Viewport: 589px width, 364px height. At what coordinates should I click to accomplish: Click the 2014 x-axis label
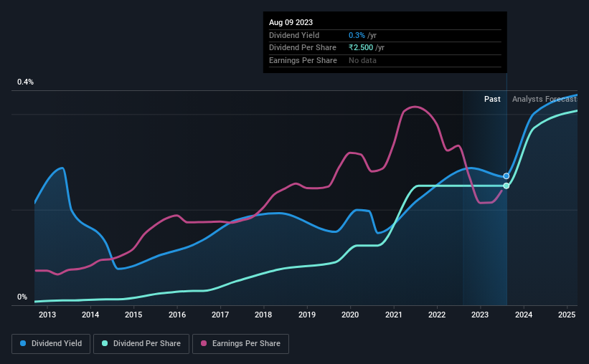click(90, 315)
